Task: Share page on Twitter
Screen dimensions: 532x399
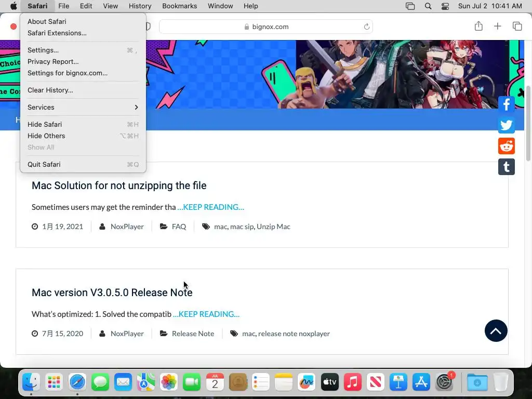Action: 506,125
